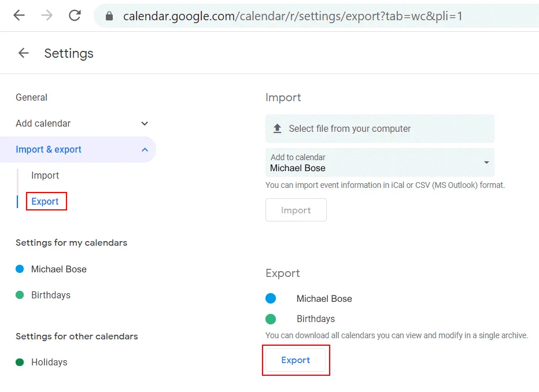Expand the Add calendar section chevron
Screen dimensions: 539x392
pyautogui.click(x=145, y=124)
